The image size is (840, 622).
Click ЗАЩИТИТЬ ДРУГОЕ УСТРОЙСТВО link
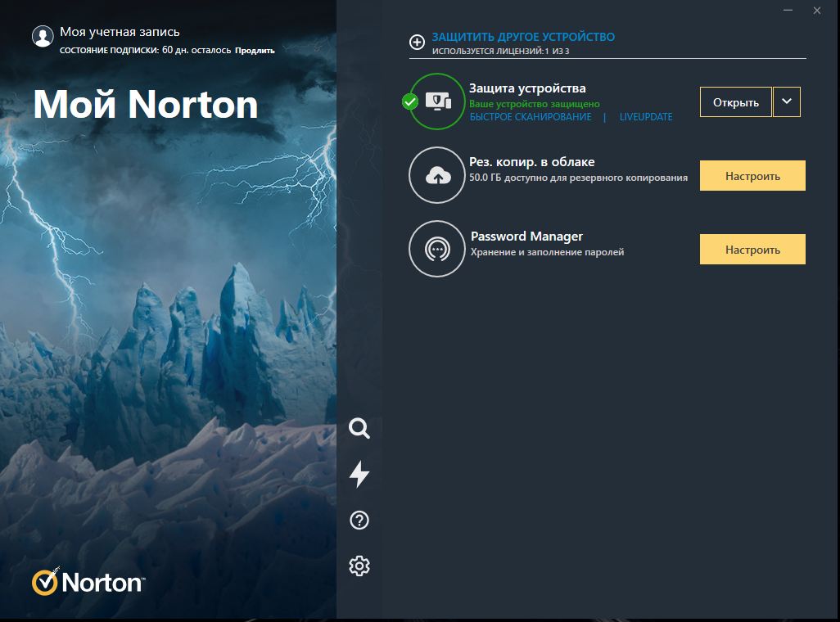click(523, 37)
